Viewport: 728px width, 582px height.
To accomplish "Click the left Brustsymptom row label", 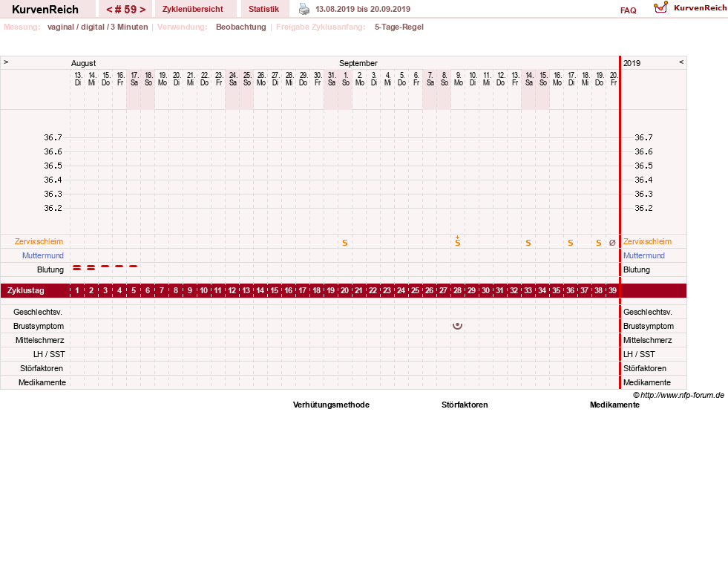I will point(39,326).
